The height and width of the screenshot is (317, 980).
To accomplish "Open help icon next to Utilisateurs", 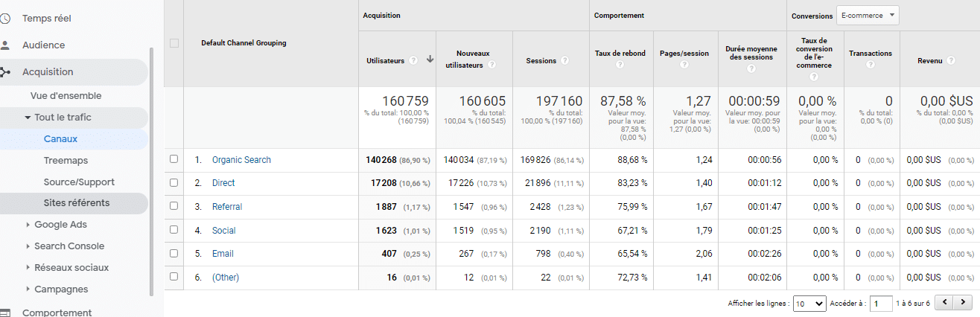I will (413, 60).
